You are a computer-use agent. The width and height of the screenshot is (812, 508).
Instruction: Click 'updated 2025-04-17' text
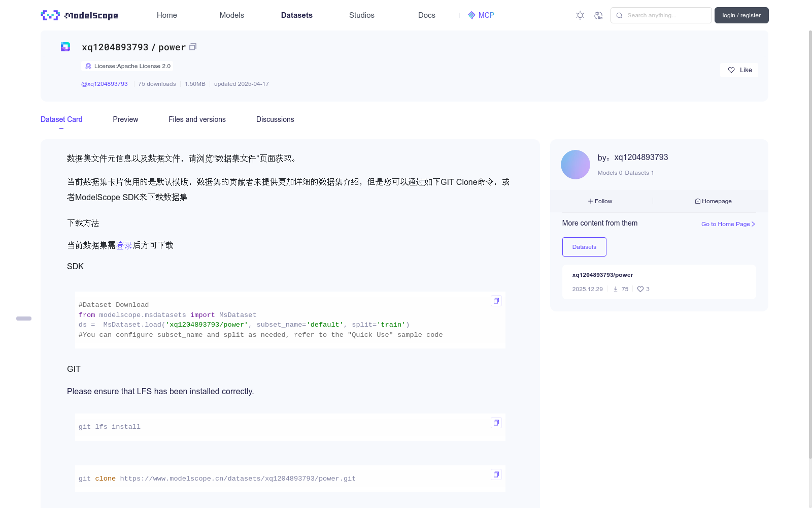pyautogui.click(x=242, y=84)
